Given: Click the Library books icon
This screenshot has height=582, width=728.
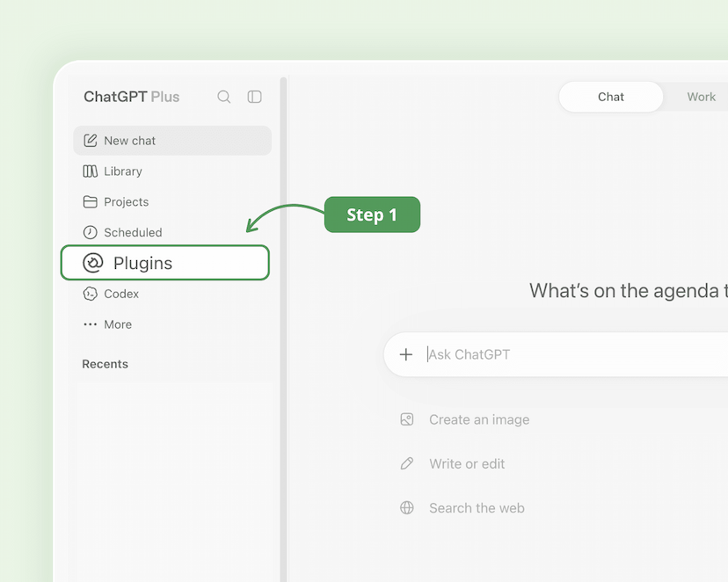Looking at the screenshot, I should tap(90, 171).
